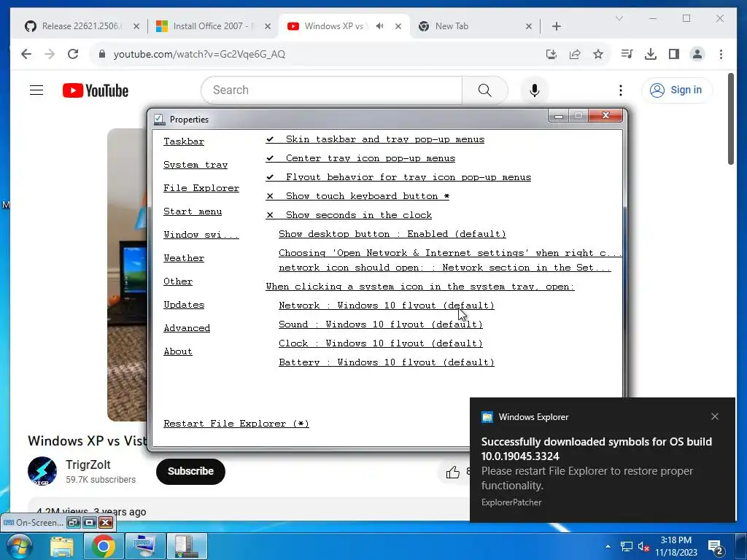This screenshot has height=560, width=747.
Task: Click the taskbar clock showing 3:18 PM
Action: 676,546
